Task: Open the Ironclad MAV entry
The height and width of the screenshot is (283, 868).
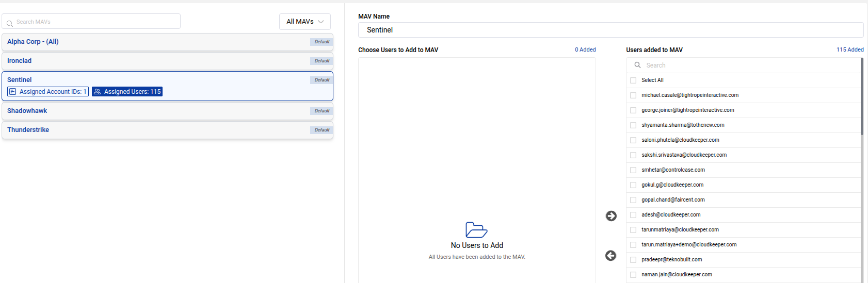Action: [20, 61]
